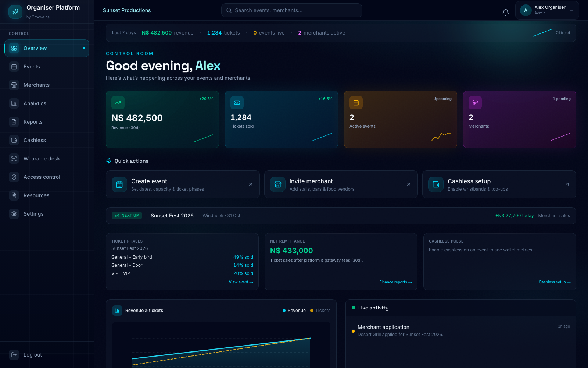Click the bar chart icon beside Revenue & tickets
Viewport: 588px width, 368px height.
pyautogui.click(x=117, y=311)
